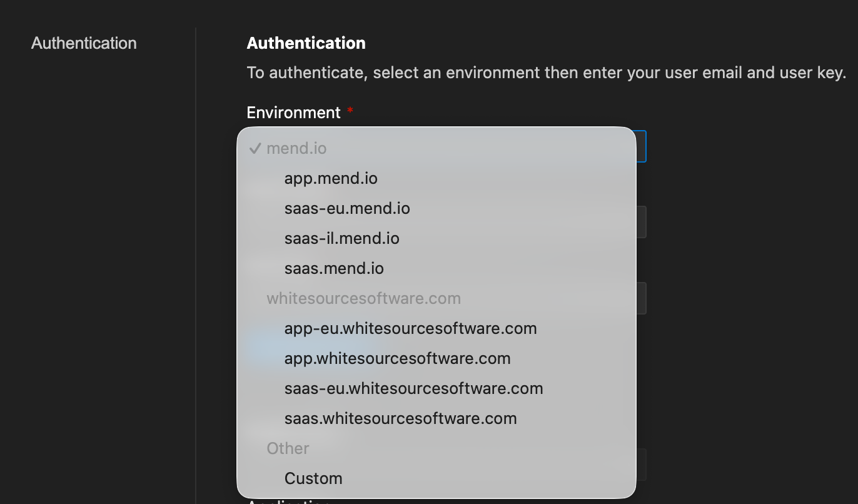Image resolution: width=858 pixels, height=504 pixels.
Task: Click the mend.io group header text
Action: tap(296, 149)
